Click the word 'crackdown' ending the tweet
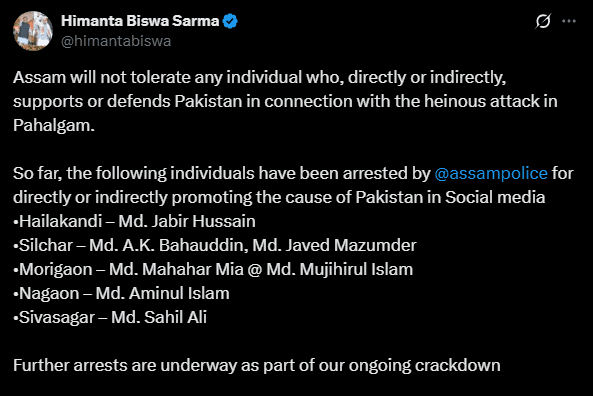Viewport: 593px width, 396px height. [x=458, y=365]
